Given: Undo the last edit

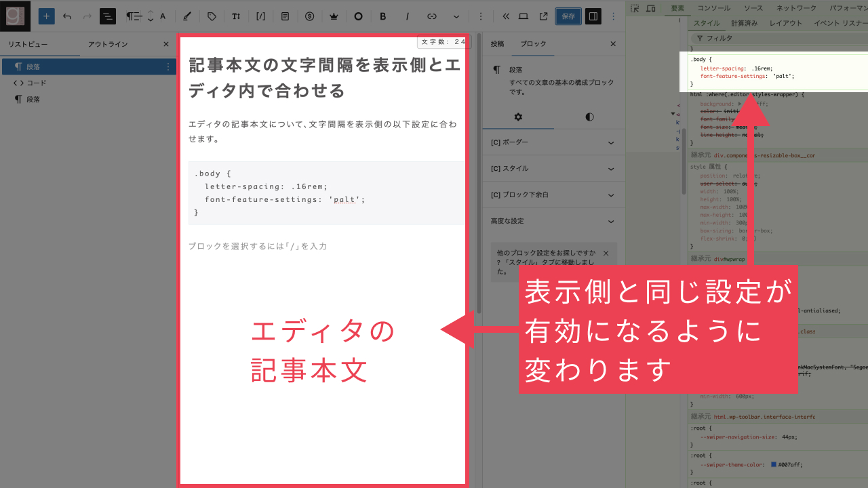Looking at the screenshot, I should [66, 16].
